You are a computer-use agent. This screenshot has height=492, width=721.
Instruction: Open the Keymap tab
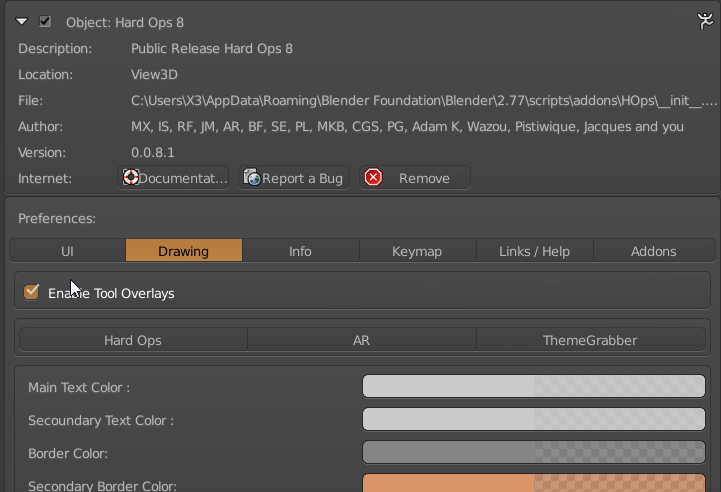point(417,251)
